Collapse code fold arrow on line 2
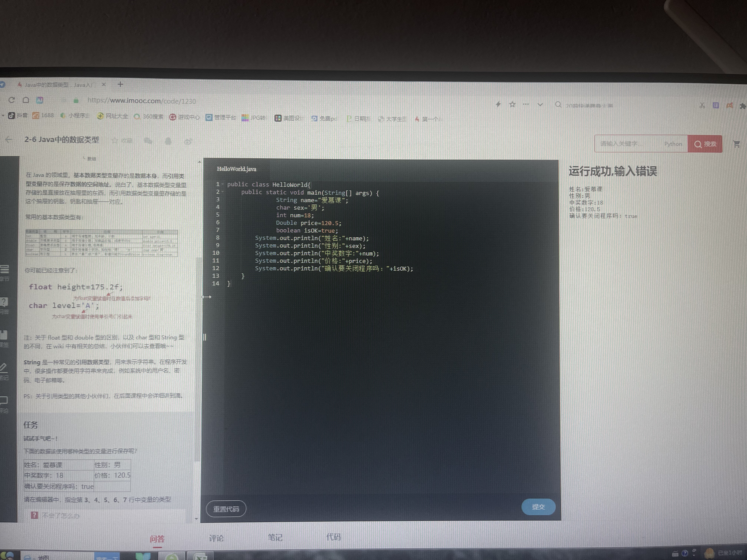747x560 pixels. coord(223,192)
